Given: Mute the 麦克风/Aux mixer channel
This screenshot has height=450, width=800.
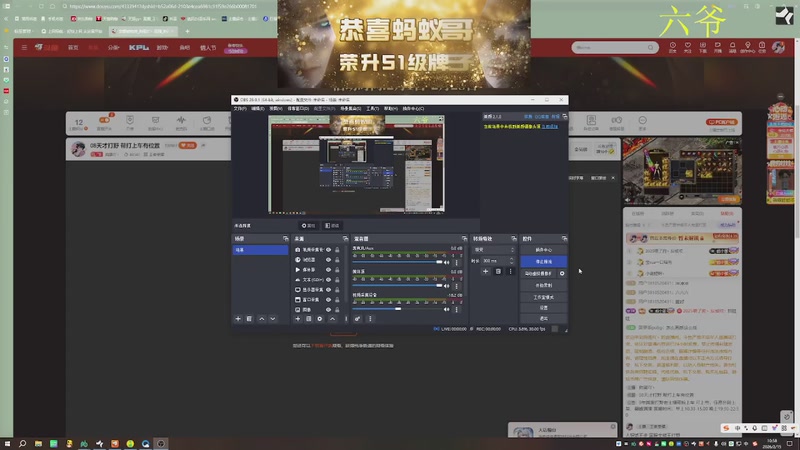Looking at the screenshot, I should 447,262.
